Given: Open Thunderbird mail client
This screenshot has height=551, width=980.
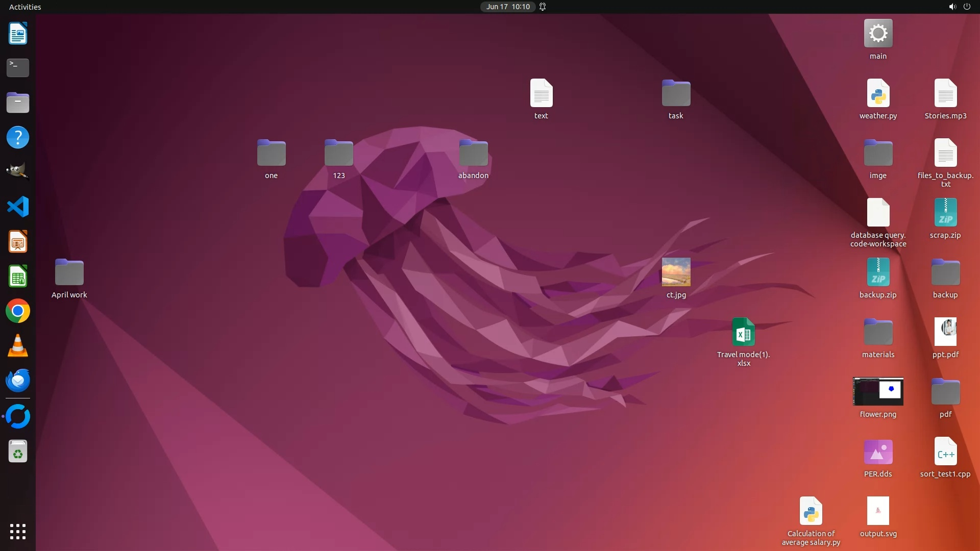Looking at the screenshot, I should click(18, 381).
